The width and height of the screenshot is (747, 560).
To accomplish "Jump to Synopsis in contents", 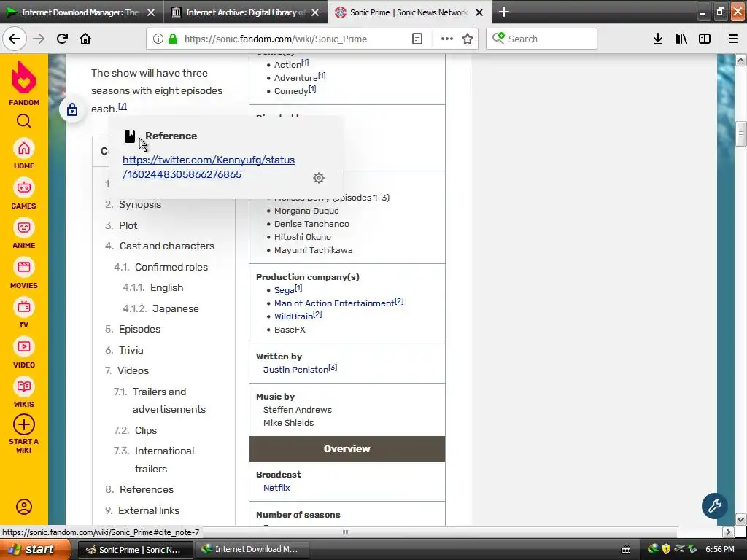I will pos(139,204).
